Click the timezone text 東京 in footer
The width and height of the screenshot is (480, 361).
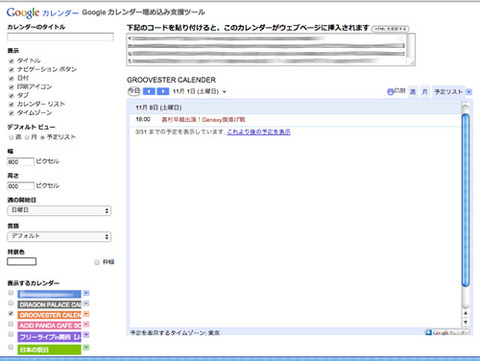(x=214, y=333)
